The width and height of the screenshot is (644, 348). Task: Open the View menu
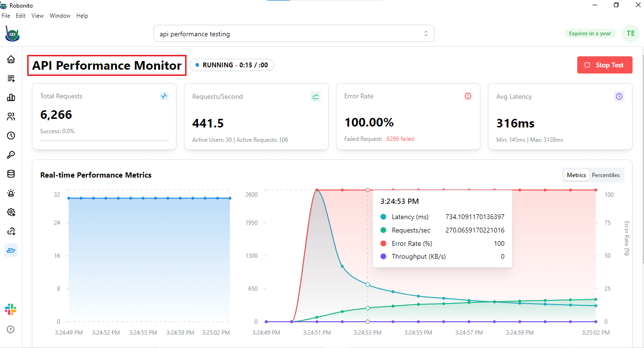(x=37, y=15)
